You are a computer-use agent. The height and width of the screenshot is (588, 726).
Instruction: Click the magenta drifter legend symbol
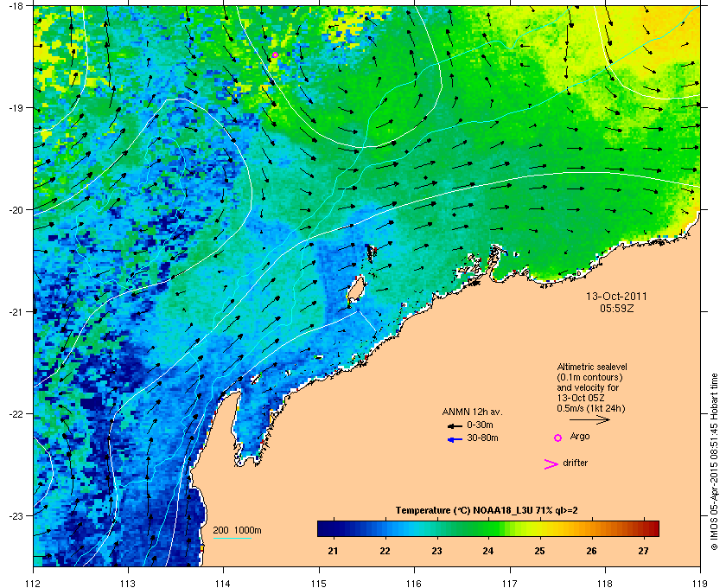[551, 464]
